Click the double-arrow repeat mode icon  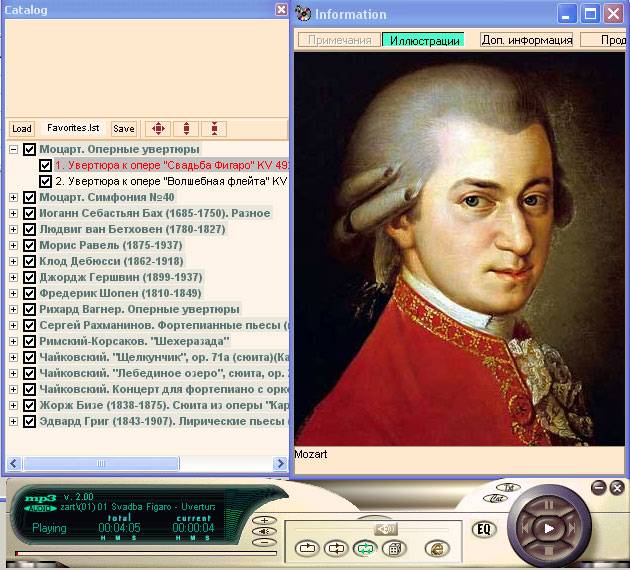coord(336,548)
